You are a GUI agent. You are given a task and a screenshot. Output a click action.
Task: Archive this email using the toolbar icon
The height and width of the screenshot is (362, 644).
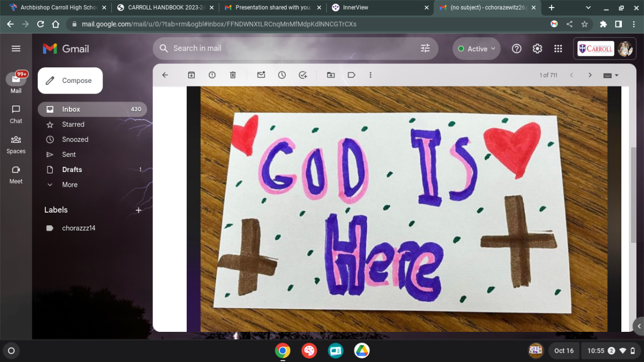[191, 75]
